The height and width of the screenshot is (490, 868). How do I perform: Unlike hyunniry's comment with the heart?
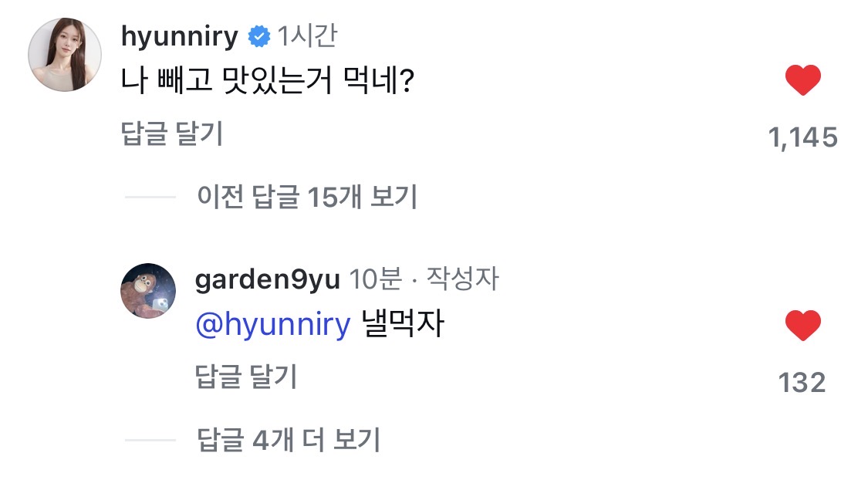point(802,80)
